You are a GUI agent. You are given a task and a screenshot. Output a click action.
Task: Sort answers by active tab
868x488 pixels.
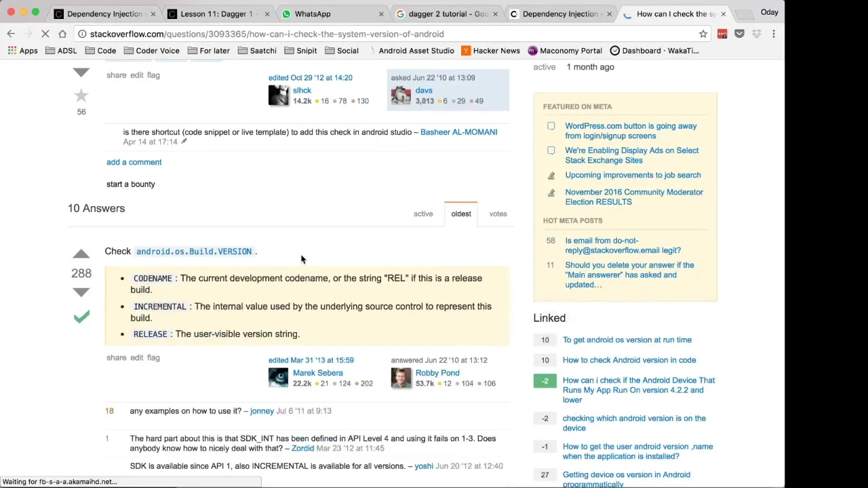(423, 214)
